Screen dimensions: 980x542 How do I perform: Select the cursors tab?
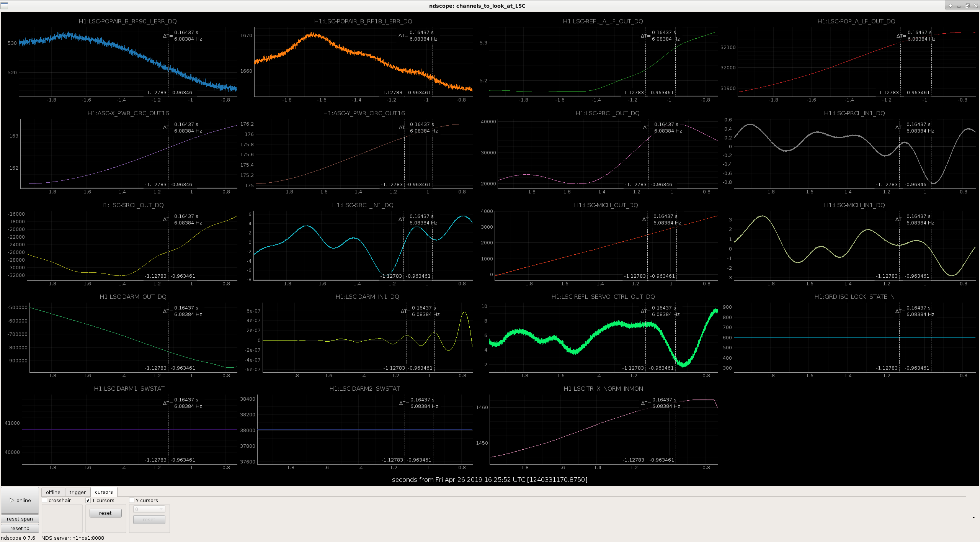pos(104,492)
